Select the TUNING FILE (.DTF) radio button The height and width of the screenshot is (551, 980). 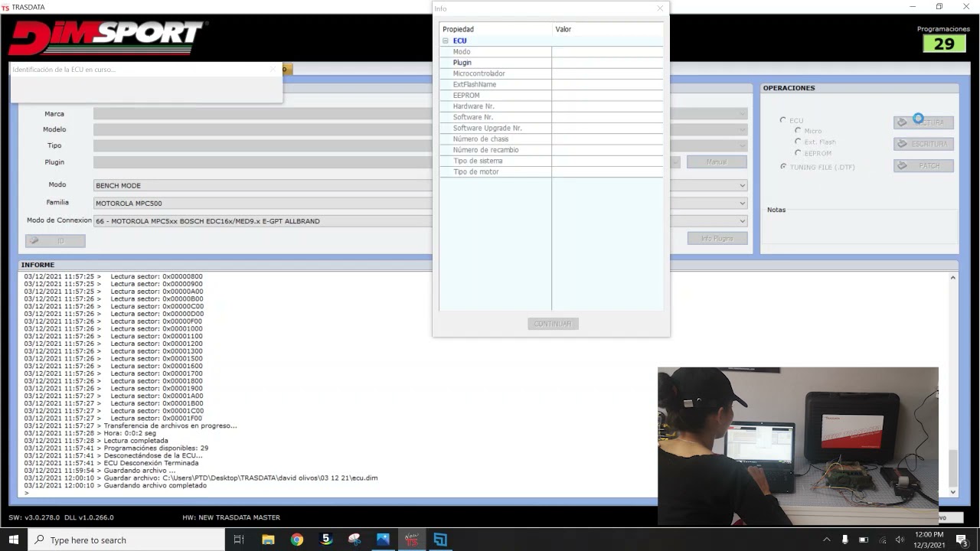pos(782,166)
